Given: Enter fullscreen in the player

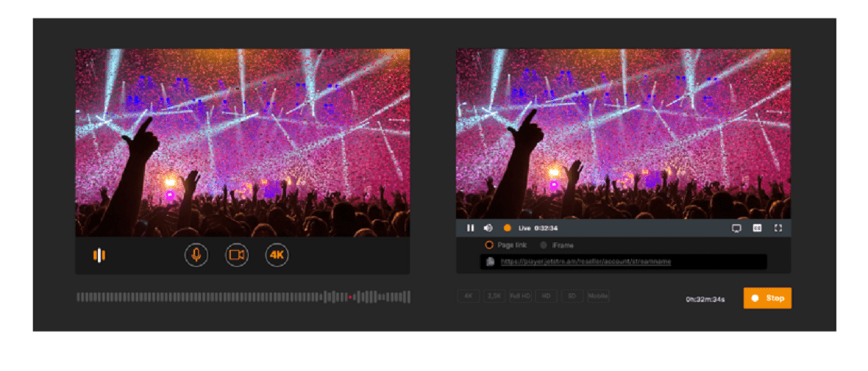Looking at the screenshot, I should coord(778,228).
